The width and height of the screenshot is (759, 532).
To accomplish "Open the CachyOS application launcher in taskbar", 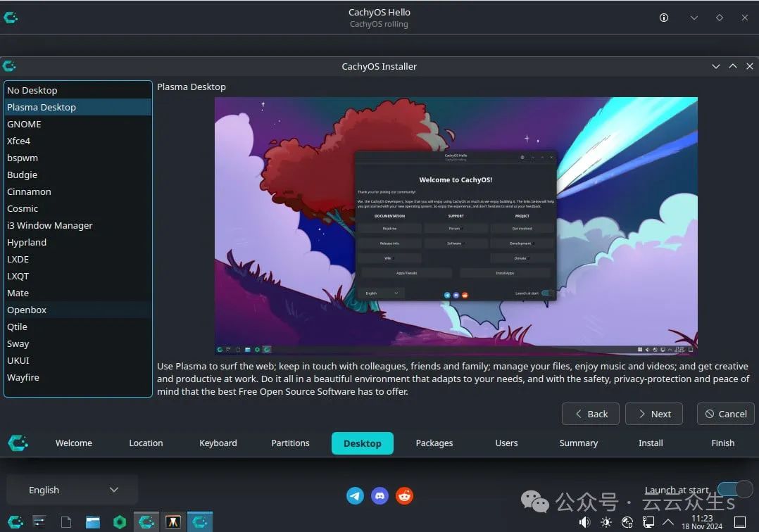I will pos(15,522).
